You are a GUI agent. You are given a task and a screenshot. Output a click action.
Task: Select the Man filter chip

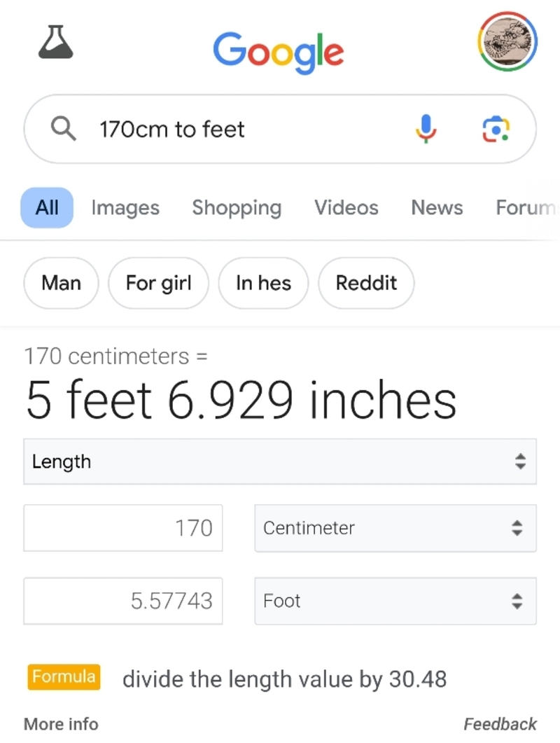61,283
